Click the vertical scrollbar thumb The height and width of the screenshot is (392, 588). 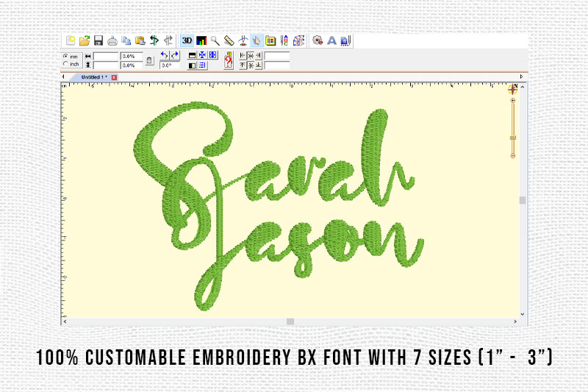click(523, 200)
